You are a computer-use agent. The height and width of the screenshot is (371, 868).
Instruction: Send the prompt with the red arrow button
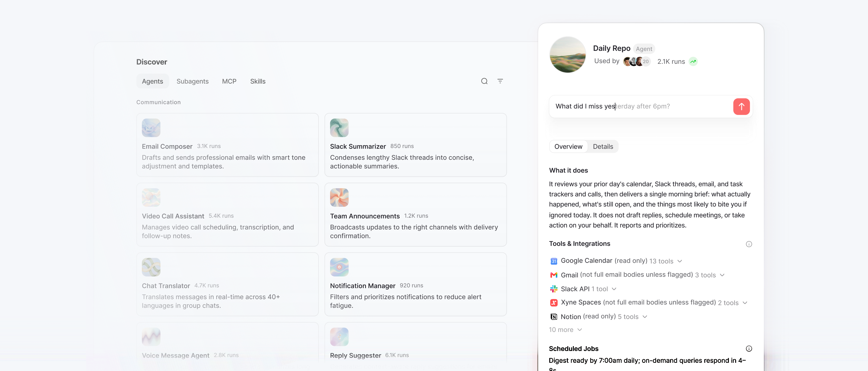tap(741, 107)
